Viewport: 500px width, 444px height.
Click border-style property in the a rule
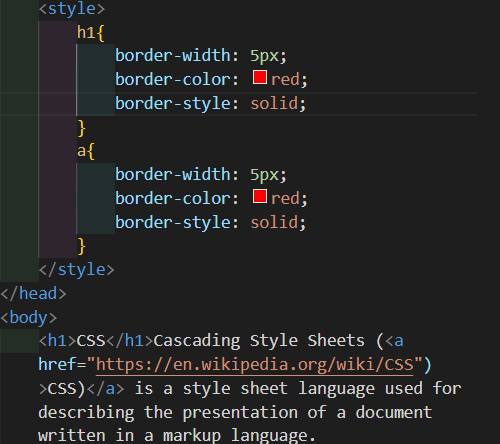(173, 222)
